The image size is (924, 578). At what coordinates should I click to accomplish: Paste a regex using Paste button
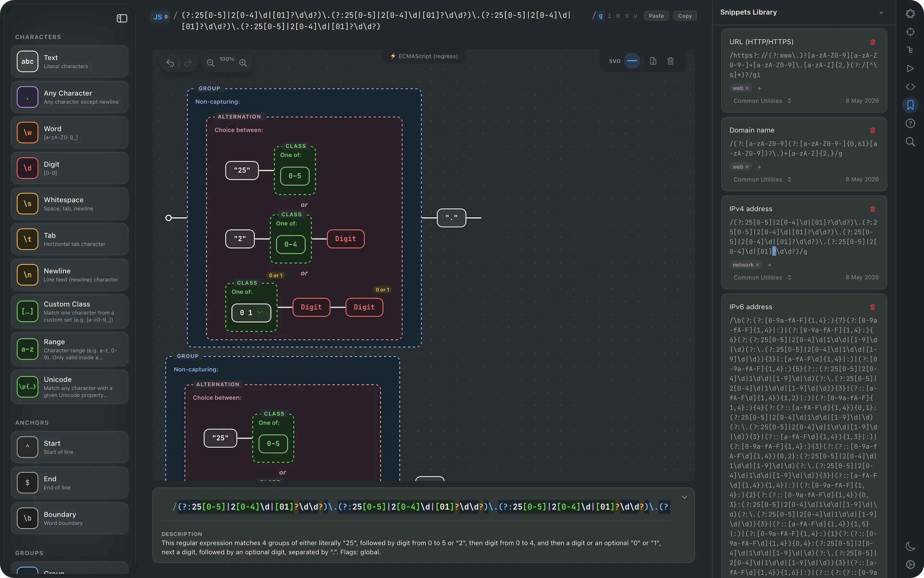[x=656, y=16]
